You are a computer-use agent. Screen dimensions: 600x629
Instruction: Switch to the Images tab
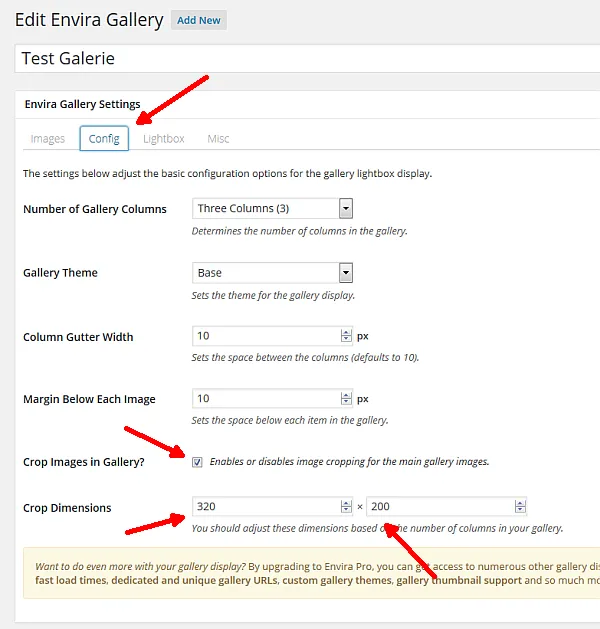pos(48,139)
